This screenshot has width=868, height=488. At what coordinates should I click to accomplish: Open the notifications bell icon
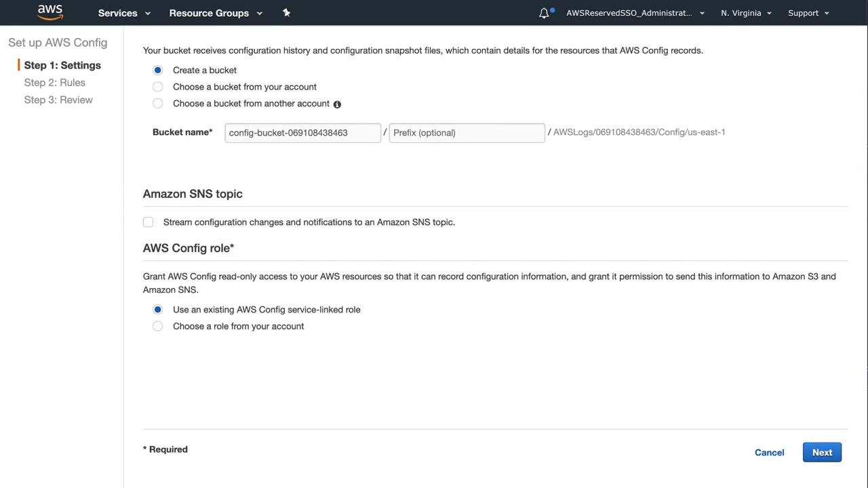click(544, 13)
